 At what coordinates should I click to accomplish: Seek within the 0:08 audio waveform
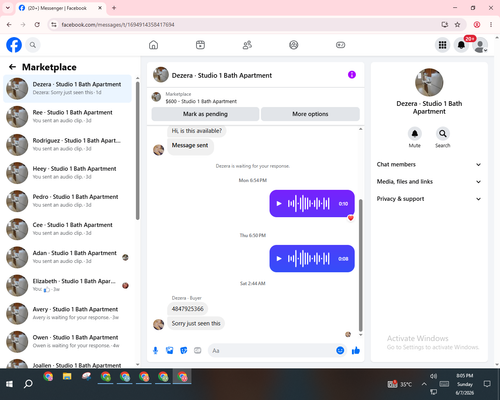(x=309, y=259)
